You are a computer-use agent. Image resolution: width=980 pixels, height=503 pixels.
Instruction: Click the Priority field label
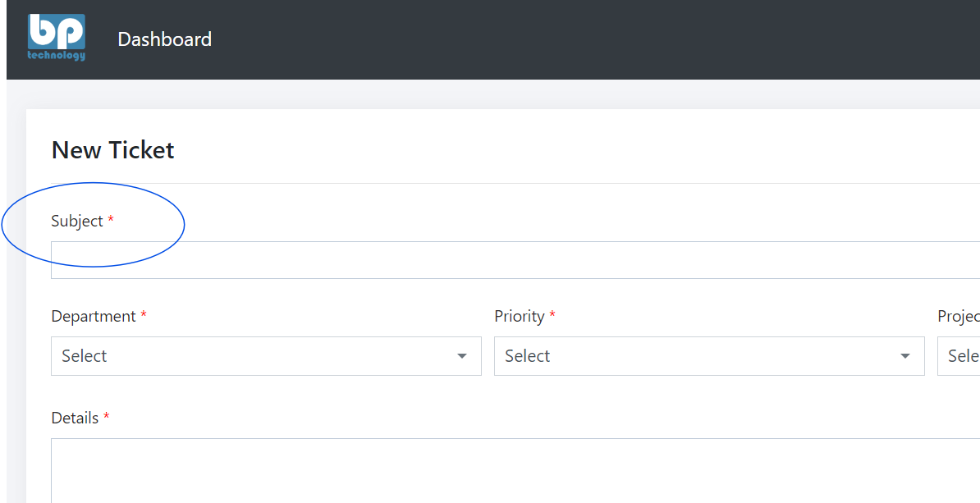(520, 317)
